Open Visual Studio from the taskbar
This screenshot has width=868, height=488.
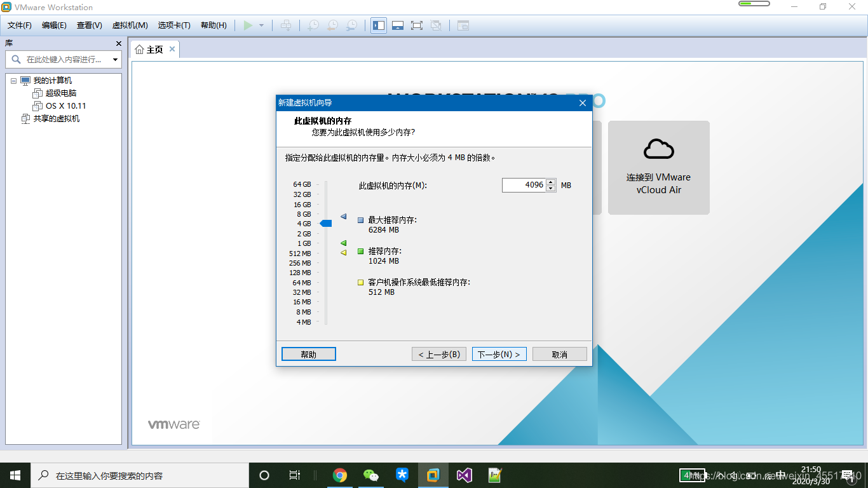pos(465,475)
